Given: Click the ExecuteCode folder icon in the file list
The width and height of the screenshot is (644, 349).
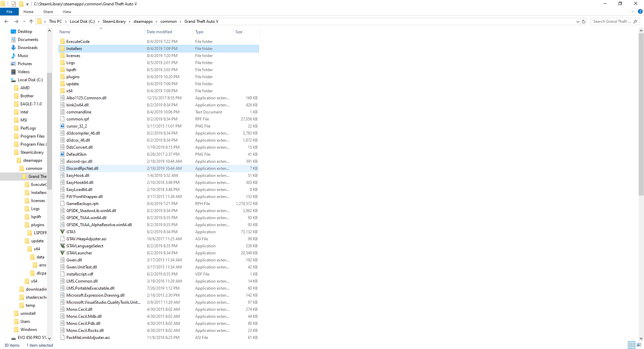Looking at the screenshot, I should point(62,42).
